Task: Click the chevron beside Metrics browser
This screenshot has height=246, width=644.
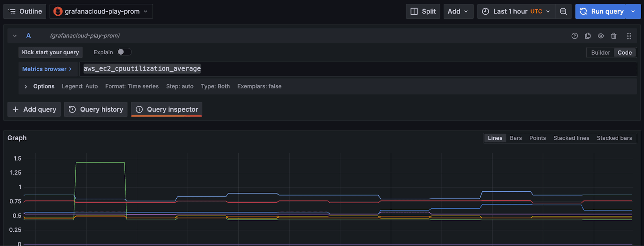Action: click(70, 69)
